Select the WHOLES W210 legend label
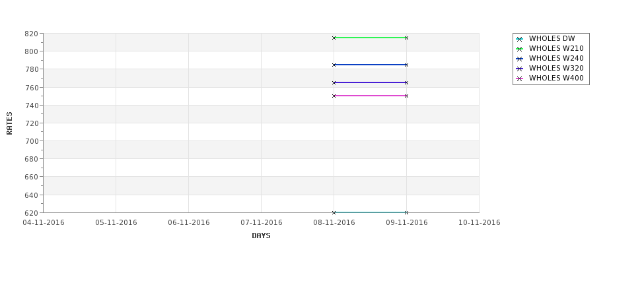Image resolution: width=644 pixels, height=283 pixels. [556, 48]
